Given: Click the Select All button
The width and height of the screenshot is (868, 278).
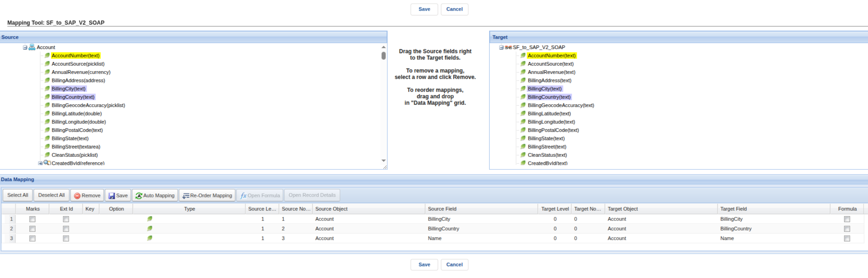Looking at the screenshot, I should pyautogui.click(x=18, y=195).
